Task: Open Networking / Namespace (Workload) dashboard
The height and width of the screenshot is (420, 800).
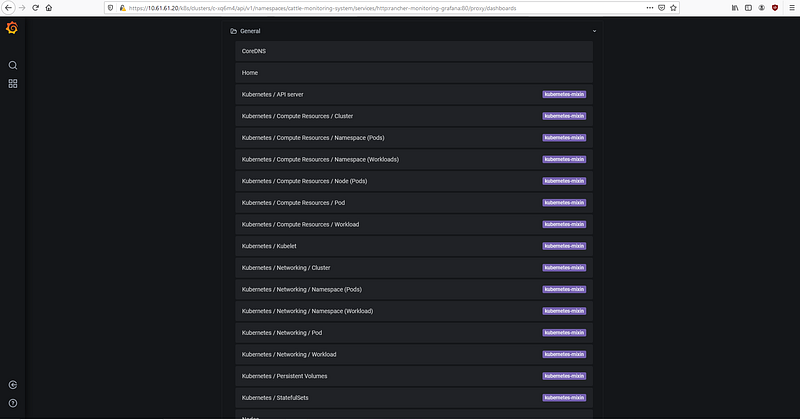Action: (414, 311)
